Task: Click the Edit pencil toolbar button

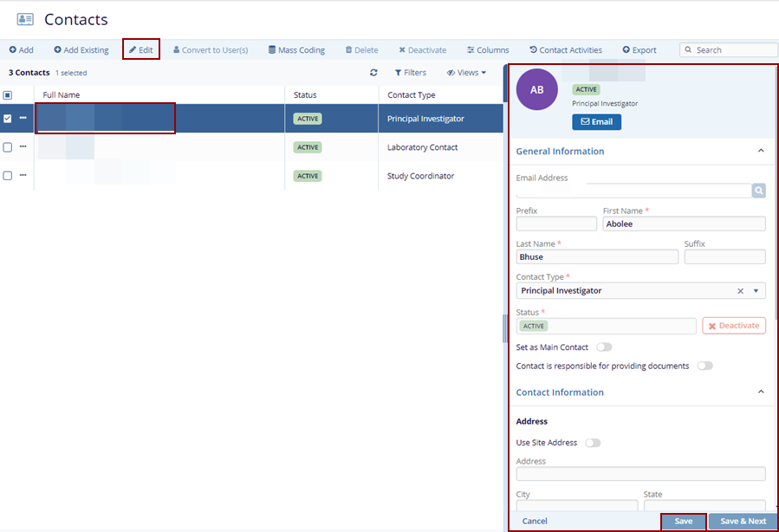Action: (x=141, y=50)
